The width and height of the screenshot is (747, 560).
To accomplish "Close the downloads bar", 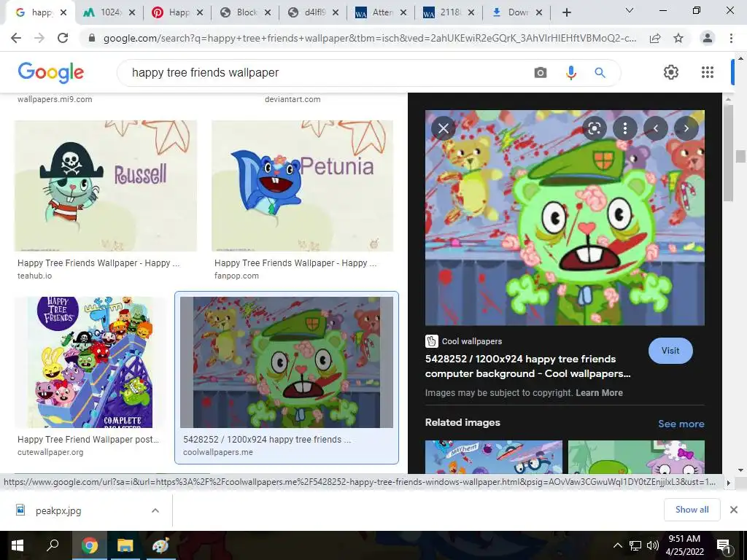I will click(x=734, y=510).
